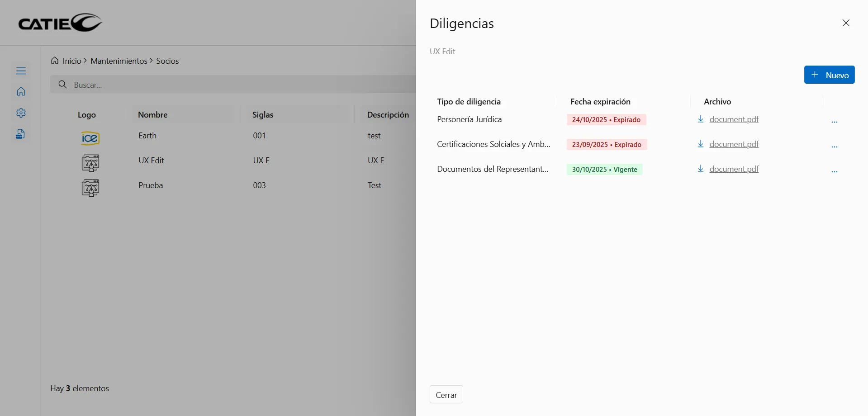868x416 pixels.
Task: Open the settings gear icon in sidebar
Action: pos(21,113)
